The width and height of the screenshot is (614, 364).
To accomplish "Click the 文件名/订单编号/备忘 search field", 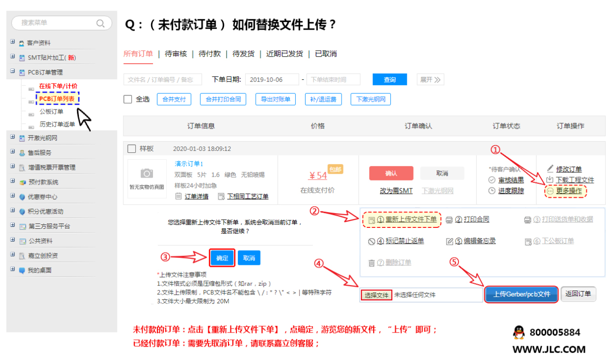I will (x=162, y=79).
